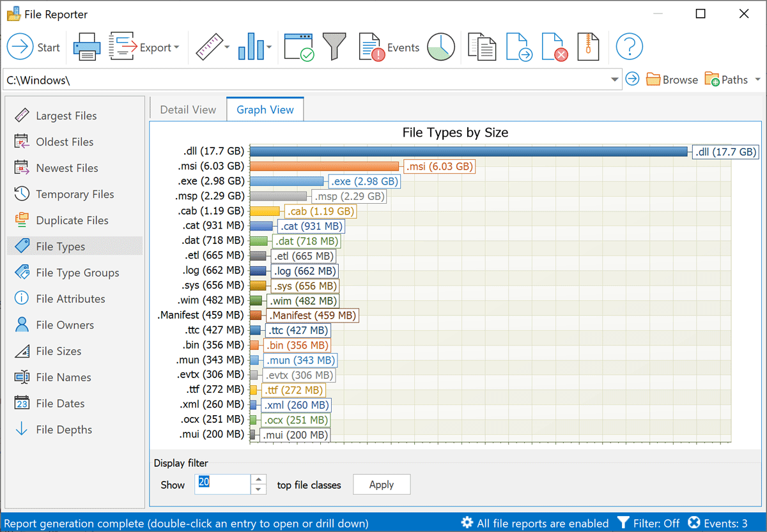This screenshot has width=767, height=532.
Task: Open the filter funnel icon
Action: pyautogui.click(x=334, y=47)
